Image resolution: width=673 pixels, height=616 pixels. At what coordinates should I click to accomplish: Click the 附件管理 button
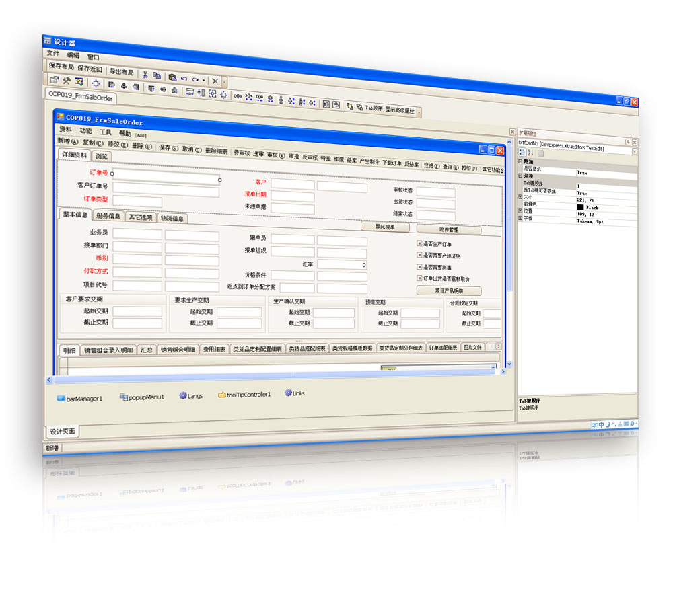pos(448,229)
